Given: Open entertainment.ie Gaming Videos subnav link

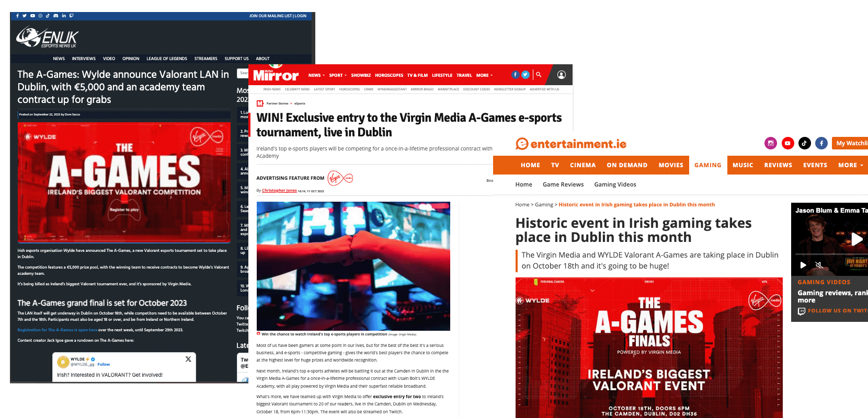Looking at the screenshot, I should 615,184.
